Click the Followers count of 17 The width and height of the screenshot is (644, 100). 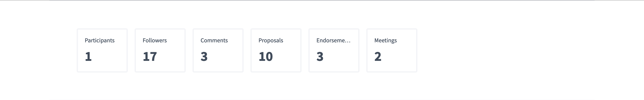[x=150, y=57]
